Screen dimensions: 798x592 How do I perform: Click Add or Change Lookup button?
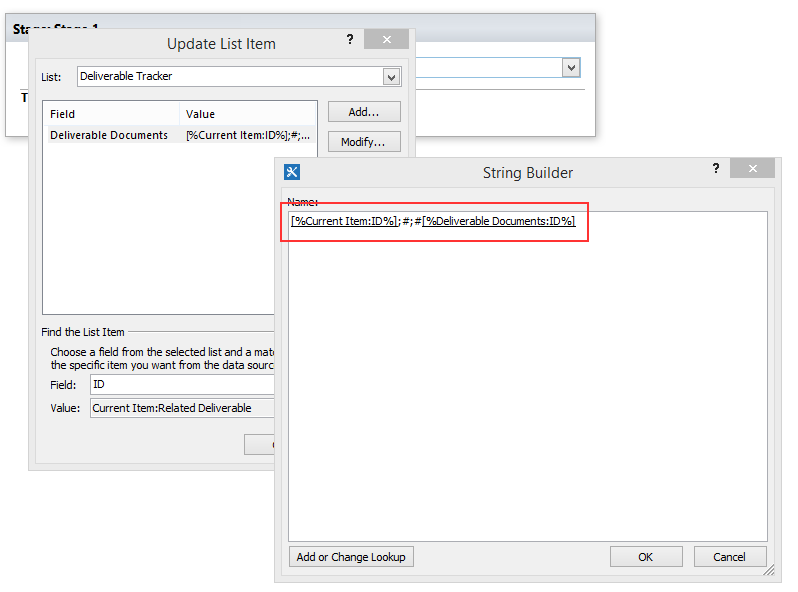(x=351, y=557)
